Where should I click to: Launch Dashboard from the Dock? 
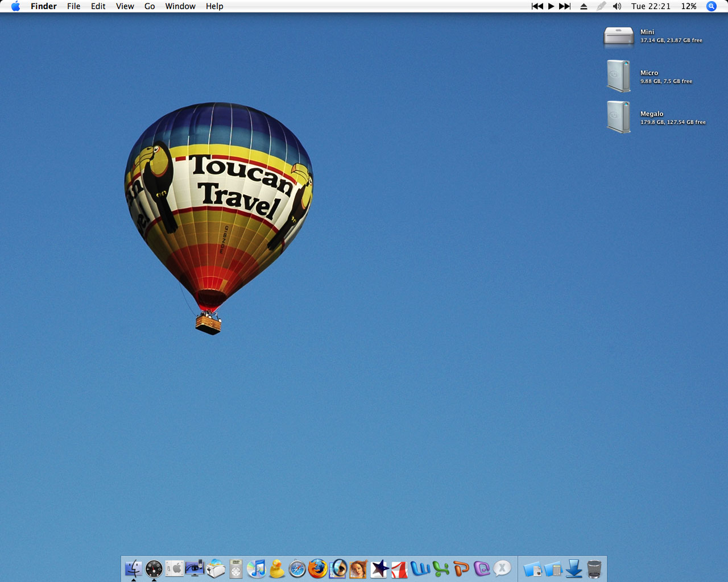[154, 568]
